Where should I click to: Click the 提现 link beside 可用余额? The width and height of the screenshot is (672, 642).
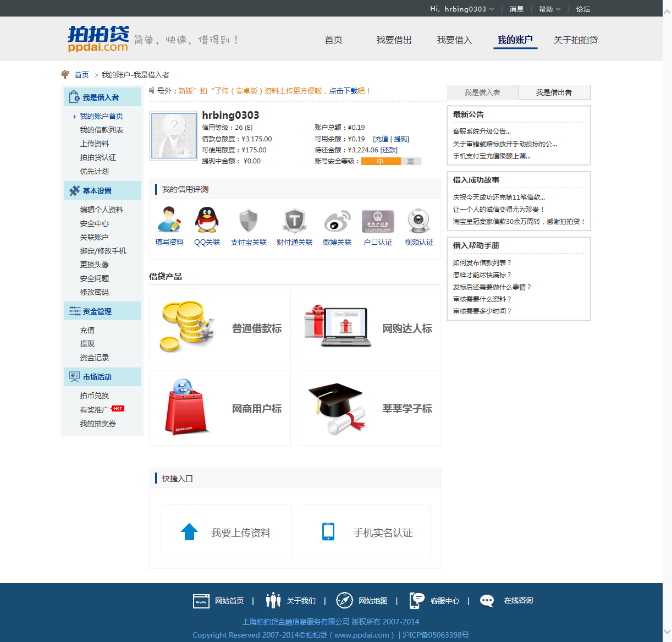coord(401,139)
